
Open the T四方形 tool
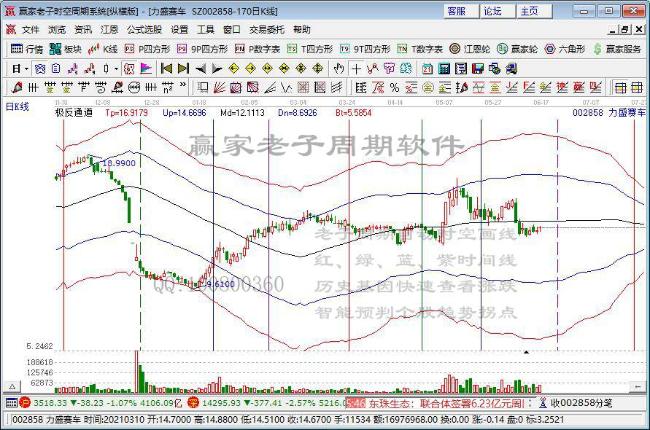[310, 49]
